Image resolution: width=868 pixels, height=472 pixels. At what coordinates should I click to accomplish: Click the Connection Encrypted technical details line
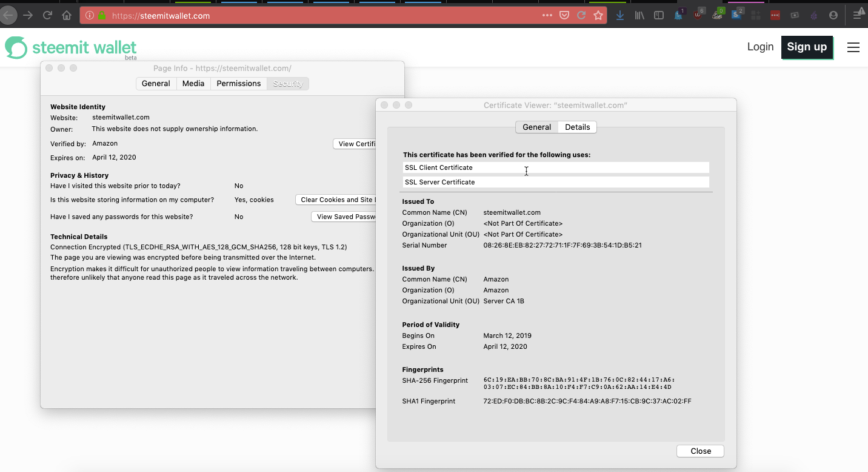click(199, 248)
